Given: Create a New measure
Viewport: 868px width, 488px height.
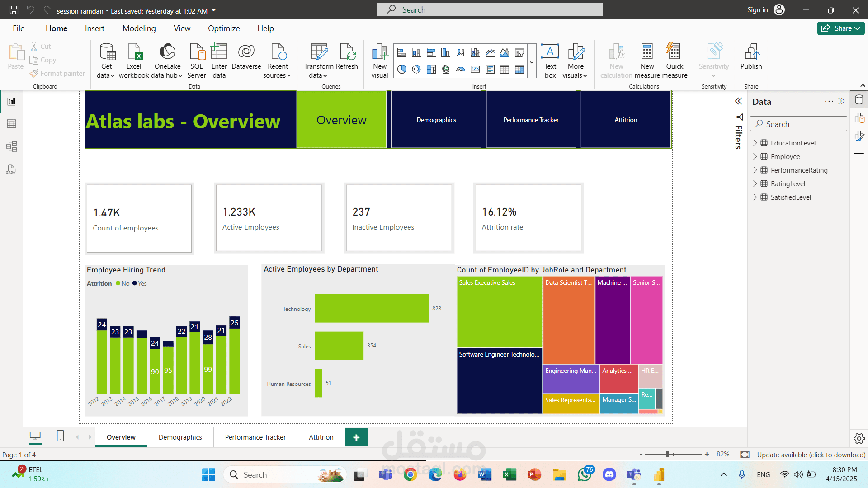Looking at the screenshot, I should [647, 61].
